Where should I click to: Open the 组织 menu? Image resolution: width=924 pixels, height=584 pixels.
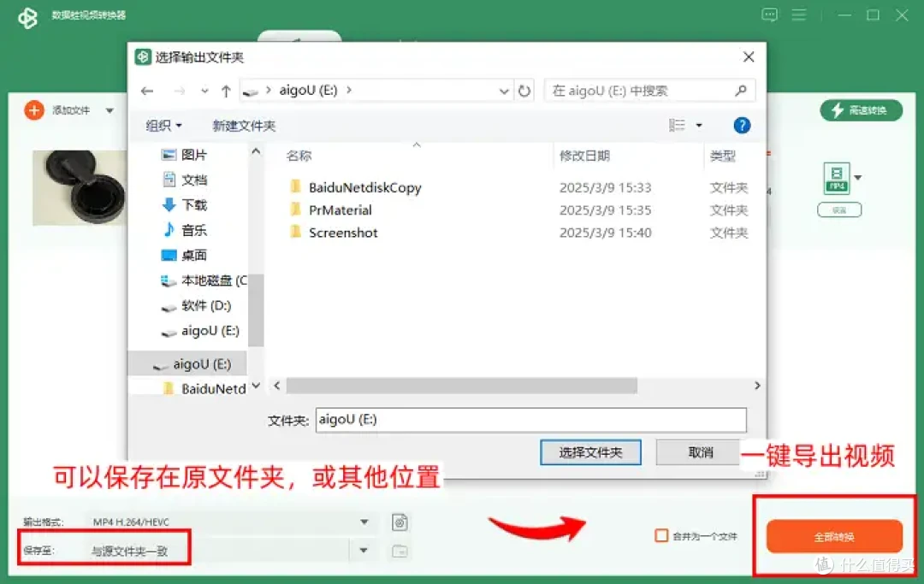pos(163,126)
